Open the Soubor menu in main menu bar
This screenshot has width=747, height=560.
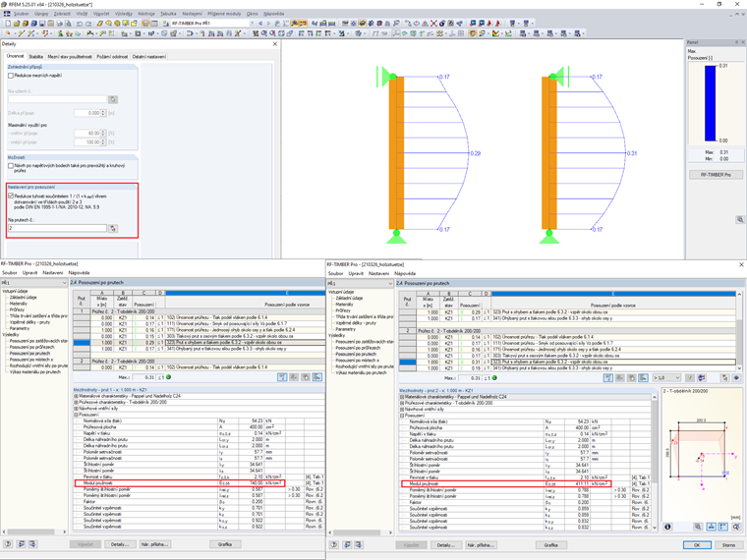click(21, 14)
